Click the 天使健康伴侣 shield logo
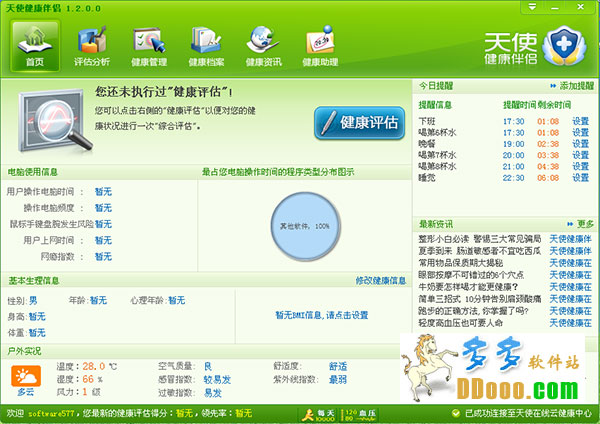Image resolution: width=600 pixels, height=424 pixels. 564,46
